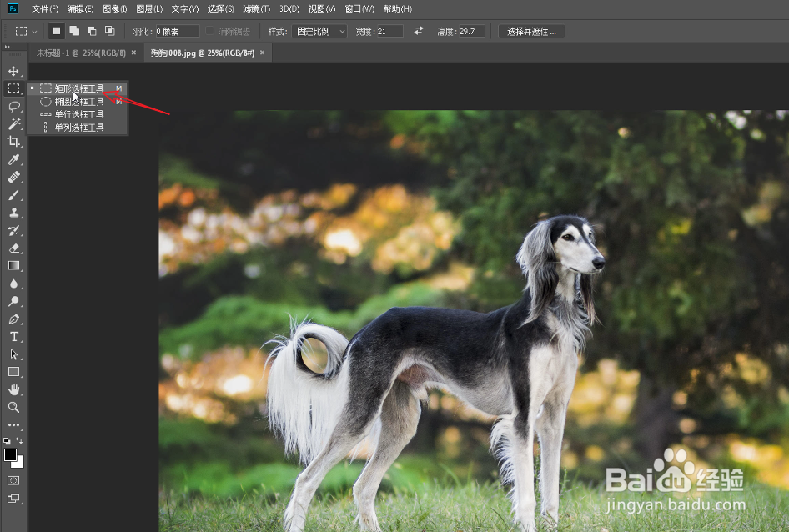Choose 单列选框工具 from the flyout
Screen dimensions: 789x532
[x=78, y=128]
